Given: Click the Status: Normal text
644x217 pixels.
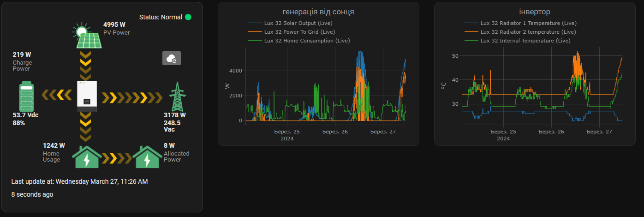Looking at the screenshot, I should 161,17.
